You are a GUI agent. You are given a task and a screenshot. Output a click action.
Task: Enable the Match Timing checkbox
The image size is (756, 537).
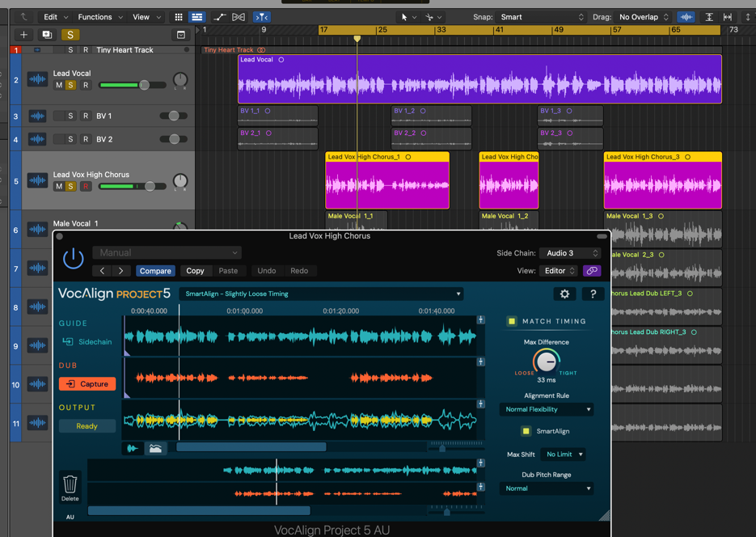[512, 321]
